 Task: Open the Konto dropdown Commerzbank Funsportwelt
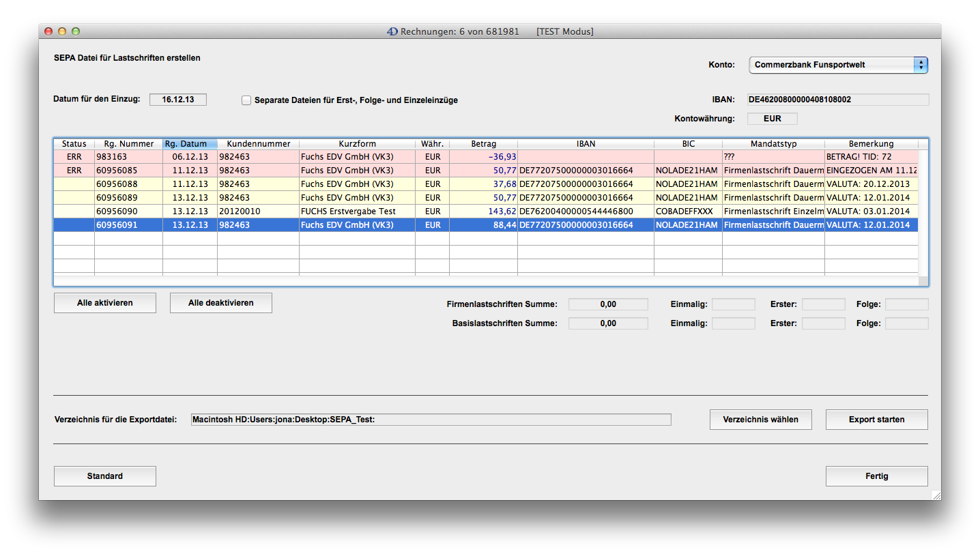[838, 65]
